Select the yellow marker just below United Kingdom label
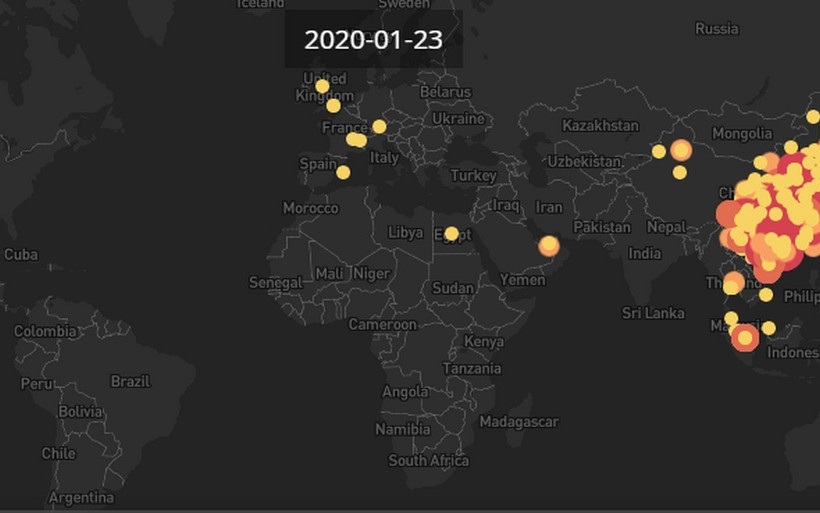Screen dimensions: 820x513 tap(333, 105)
